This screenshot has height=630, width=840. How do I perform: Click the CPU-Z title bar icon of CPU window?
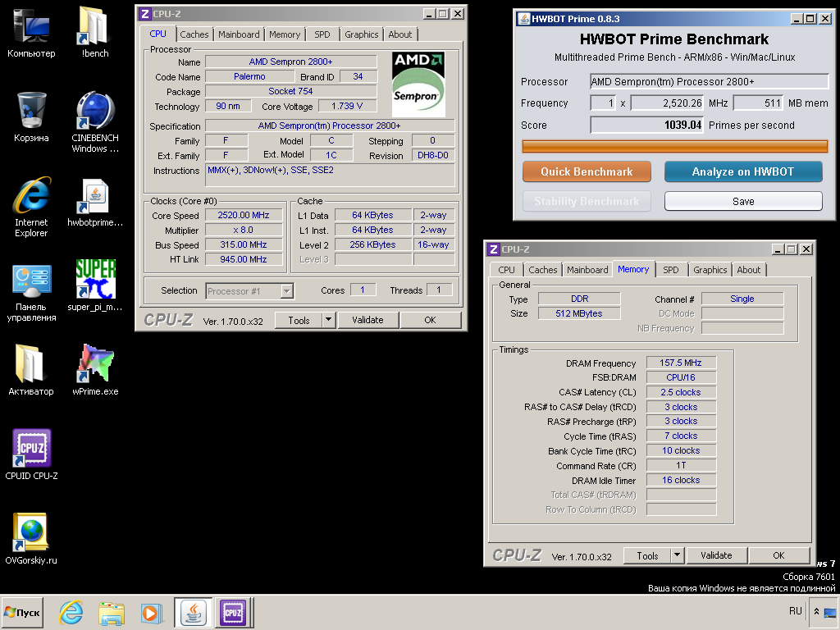click(x=144, y=14)
